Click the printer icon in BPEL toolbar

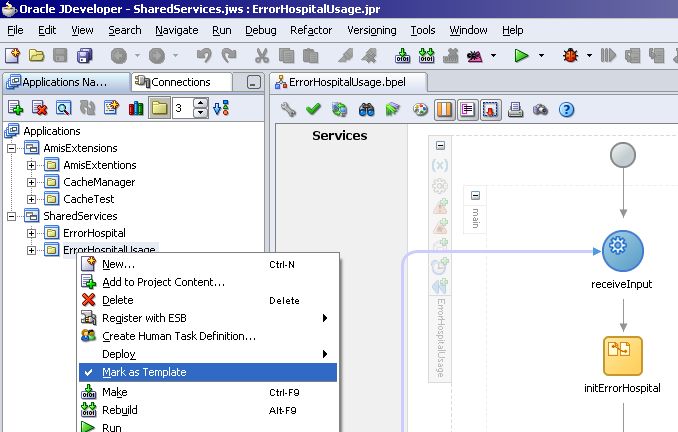click(x=515, y=109)
